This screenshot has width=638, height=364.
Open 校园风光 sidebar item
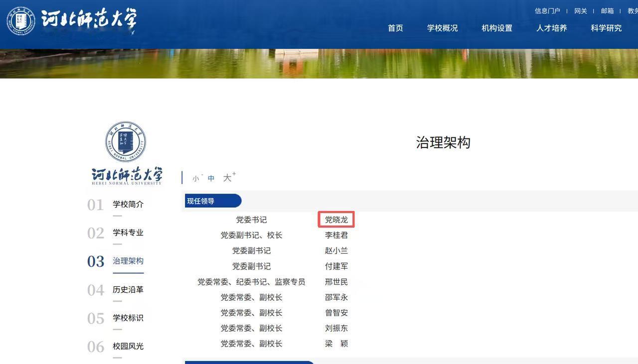point(128,346)
